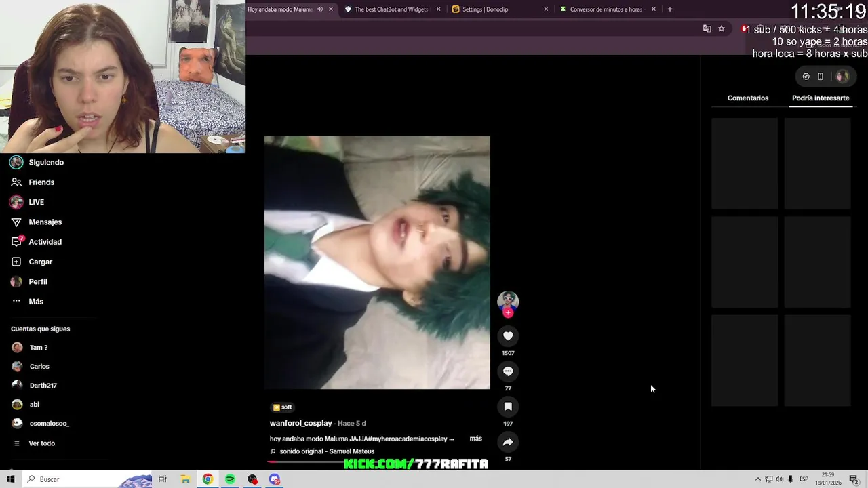Viewport: 868px width, 488px height.
Task: Open the Discord taskbar icon
Action: pos(275,479)
